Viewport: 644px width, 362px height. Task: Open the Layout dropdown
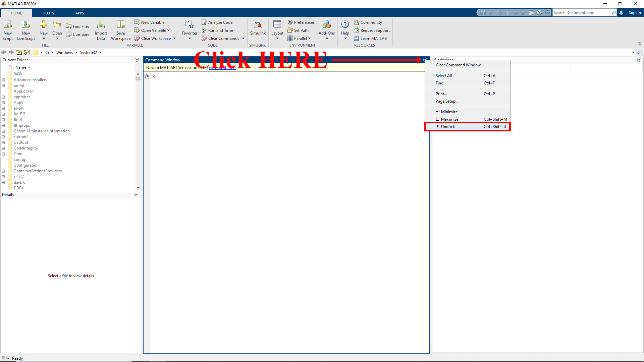(277, 39)
